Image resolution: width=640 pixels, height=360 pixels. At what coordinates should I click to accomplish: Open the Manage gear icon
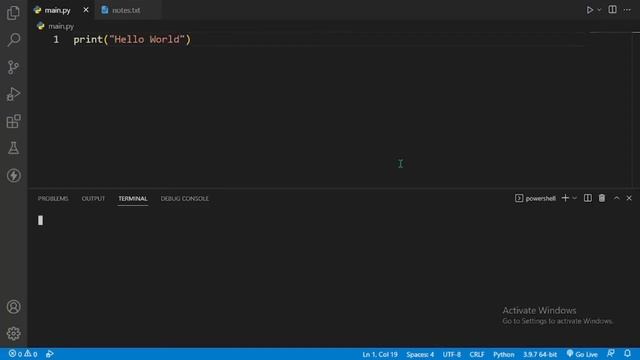[13, 333]
